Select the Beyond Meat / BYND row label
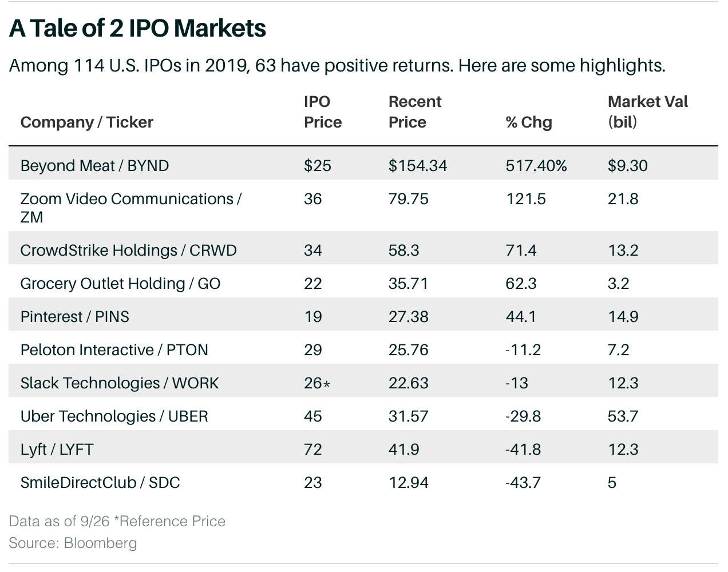Screen dimensions: 728x572 94,166
